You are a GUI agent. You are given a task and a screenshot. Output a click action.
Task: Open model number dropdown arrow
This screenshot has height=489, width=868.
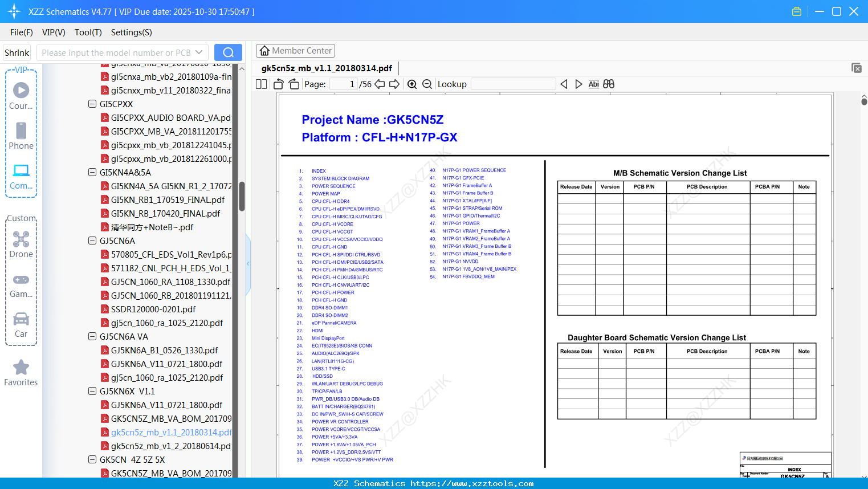199,52
